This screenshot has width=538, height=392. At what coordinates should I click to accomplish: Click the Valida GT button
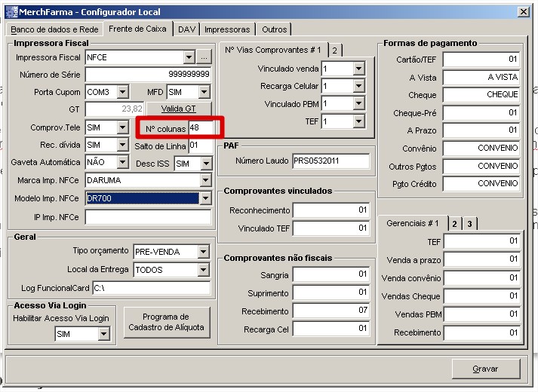tap(178, 109)
